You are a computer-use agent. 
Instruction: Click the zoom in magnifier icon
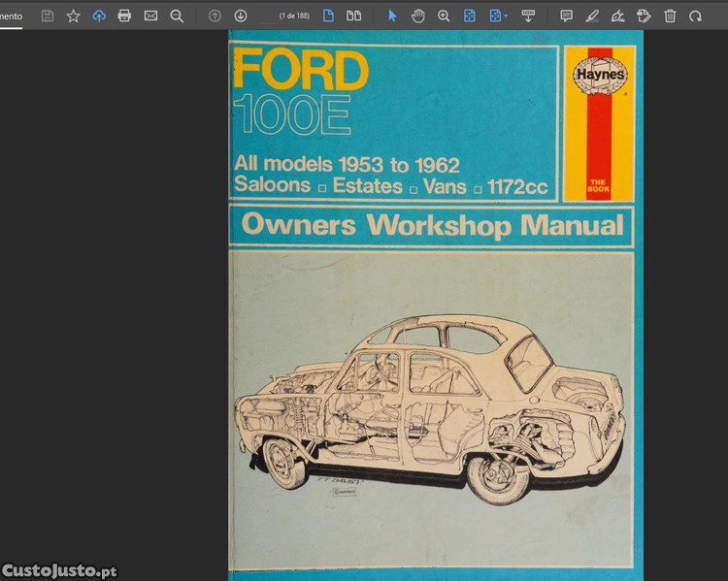444,16
